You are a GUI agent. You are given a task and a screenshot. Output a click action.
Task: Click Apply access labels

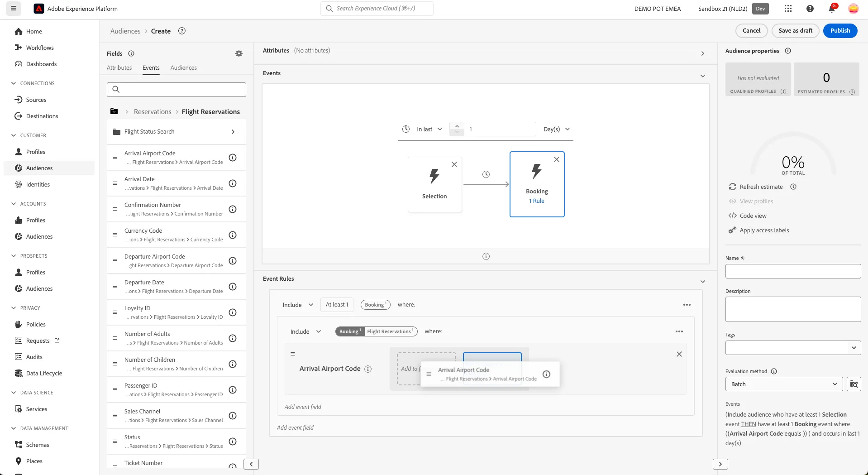coord(764,230)
